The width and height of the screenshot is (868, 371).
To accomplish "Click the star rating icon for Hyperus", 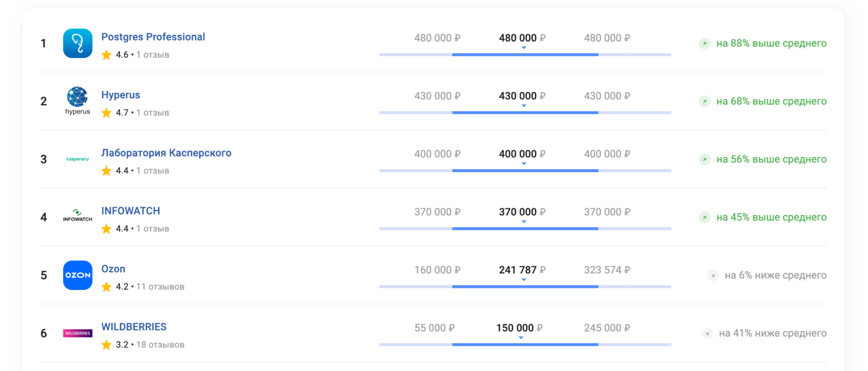I will [106, 113].
